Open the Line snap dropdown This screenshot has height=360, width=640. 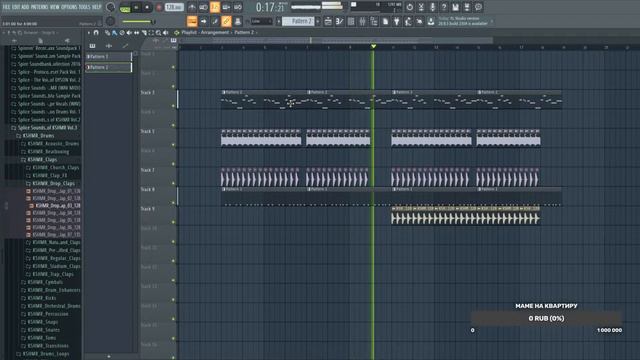[261, 21]
